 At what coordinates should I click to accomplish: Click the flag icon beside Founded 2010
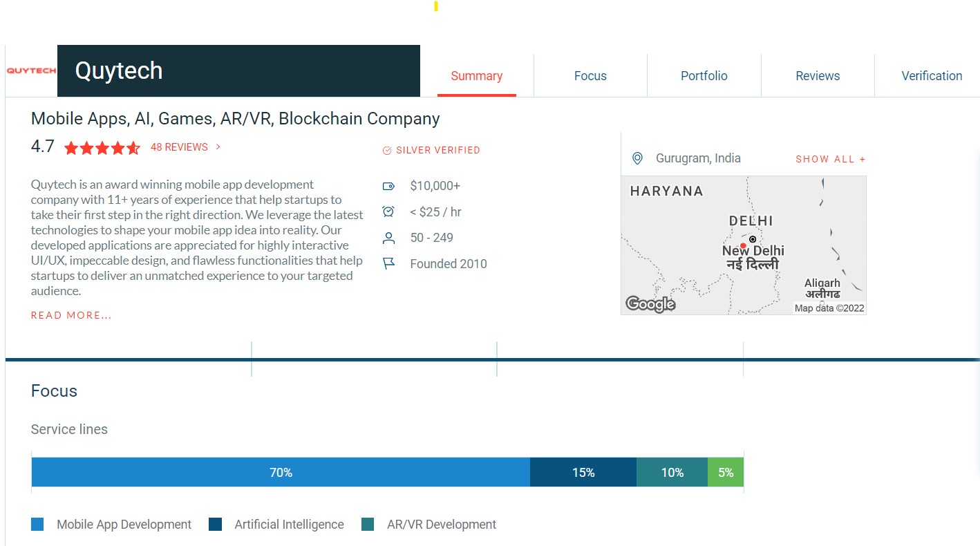click(x=388, y=263)
